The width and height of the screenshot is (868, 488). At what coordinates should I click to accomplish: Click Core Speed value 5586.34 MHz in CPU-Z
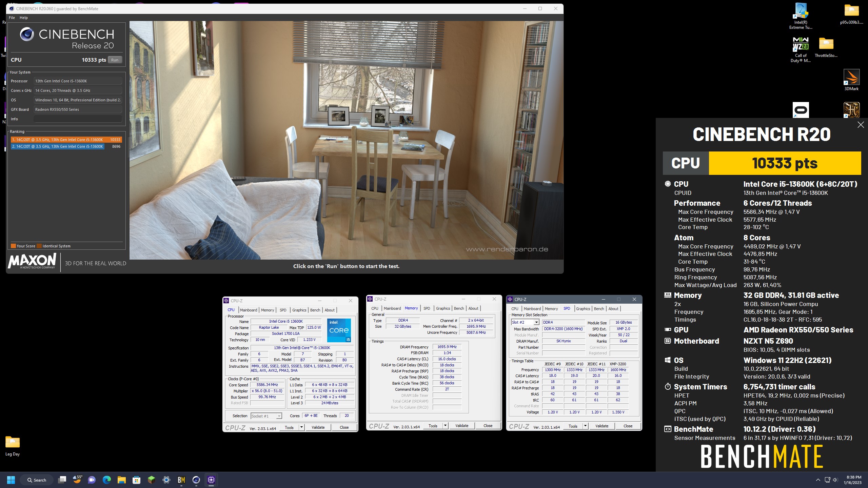click(x=267, y=385)
